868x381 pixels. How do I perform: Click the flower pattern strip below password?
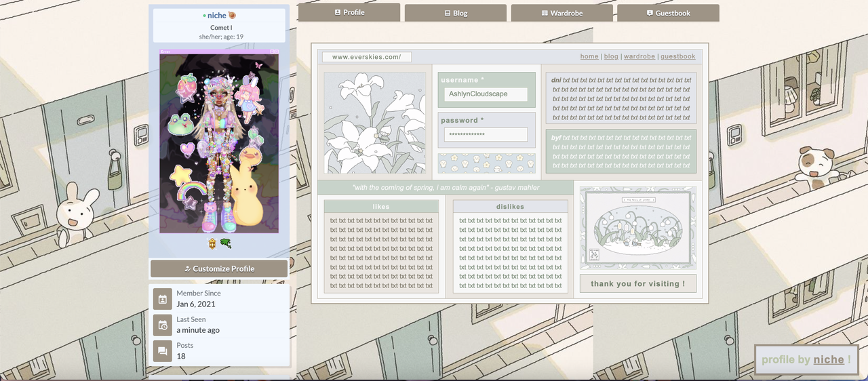486,163
